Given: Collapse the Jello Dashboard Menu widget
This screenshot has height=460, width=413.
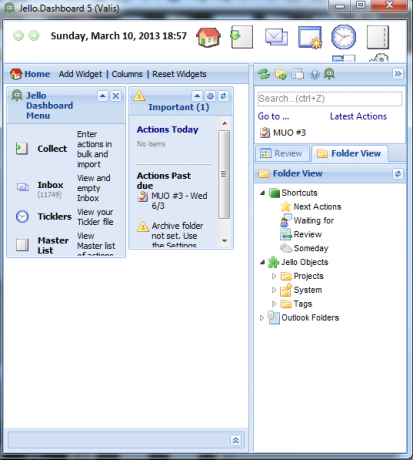Looking at the screenshot, I should coord(103,96).
